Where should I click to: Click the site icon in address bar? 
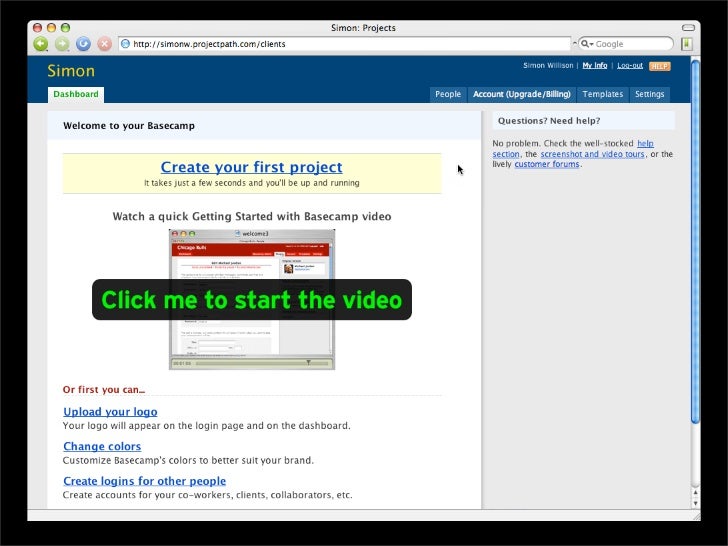tap(125, 44)
